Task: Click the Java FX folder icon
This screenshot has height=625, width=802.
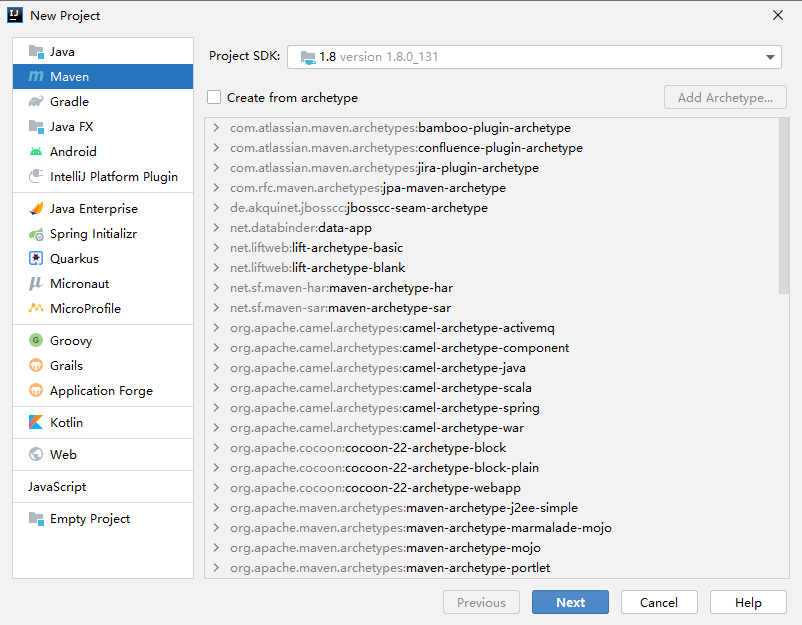Action: pos(36,126)
